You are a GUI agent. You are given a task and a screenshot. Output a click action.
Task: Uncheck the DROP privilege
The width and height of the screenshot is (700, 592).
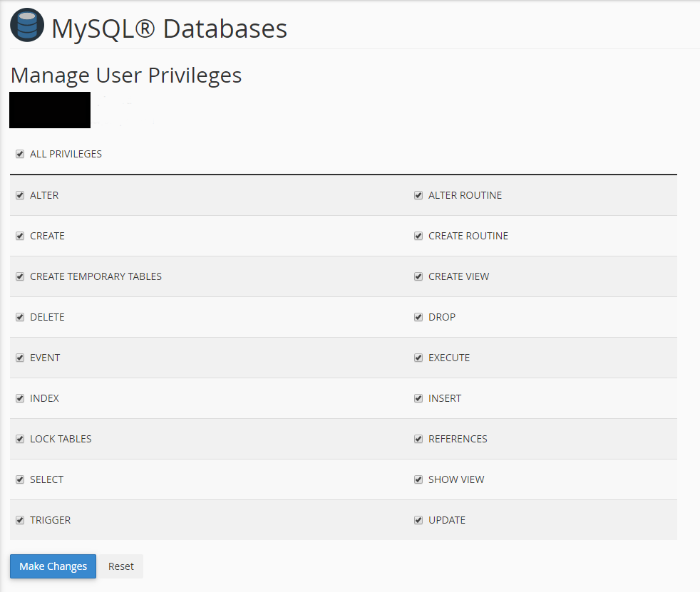click(x=418, y=317)
